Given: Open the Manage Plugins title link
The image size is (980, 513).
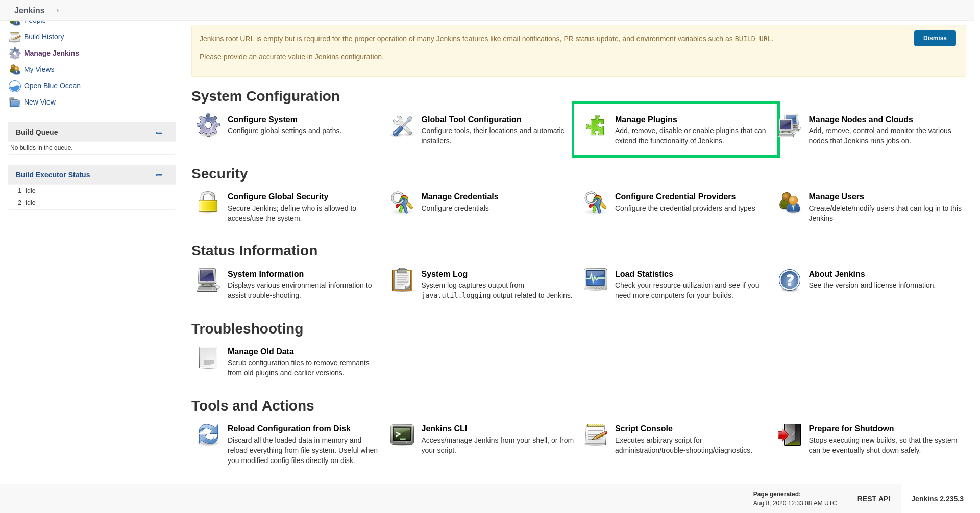Looking at the screenshot, I should coord(646,119).
